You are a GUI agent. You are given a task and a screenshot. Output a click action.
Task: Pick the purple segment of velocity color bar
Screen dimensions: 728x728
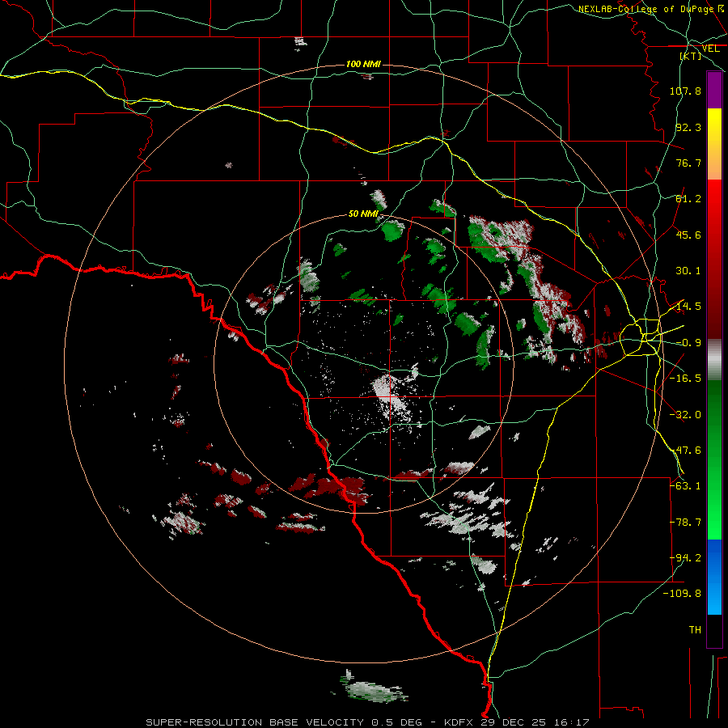tap(714, 90)
